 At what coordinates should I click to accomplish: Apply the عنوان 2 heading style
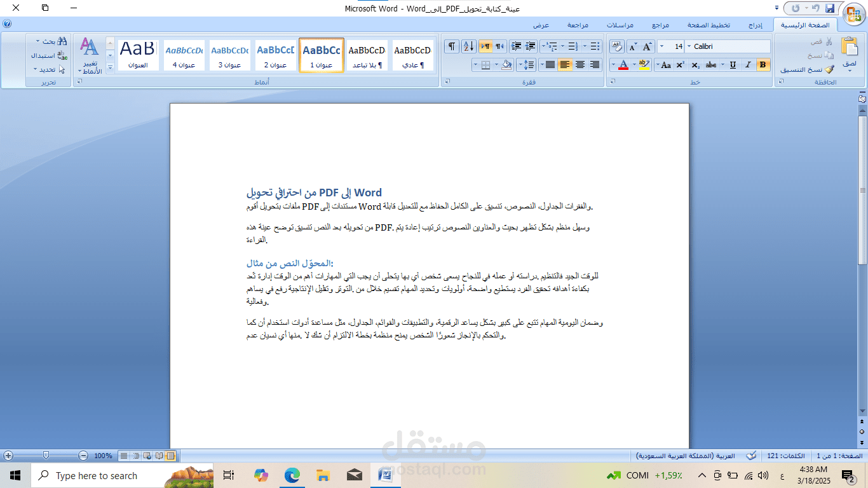coord(276,55)
